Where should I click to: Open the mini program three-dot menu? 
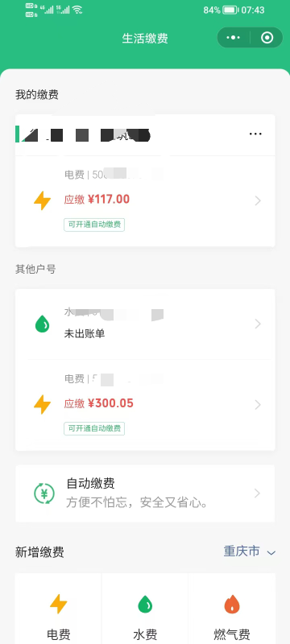pyautogui.click(x=234, y=38)
